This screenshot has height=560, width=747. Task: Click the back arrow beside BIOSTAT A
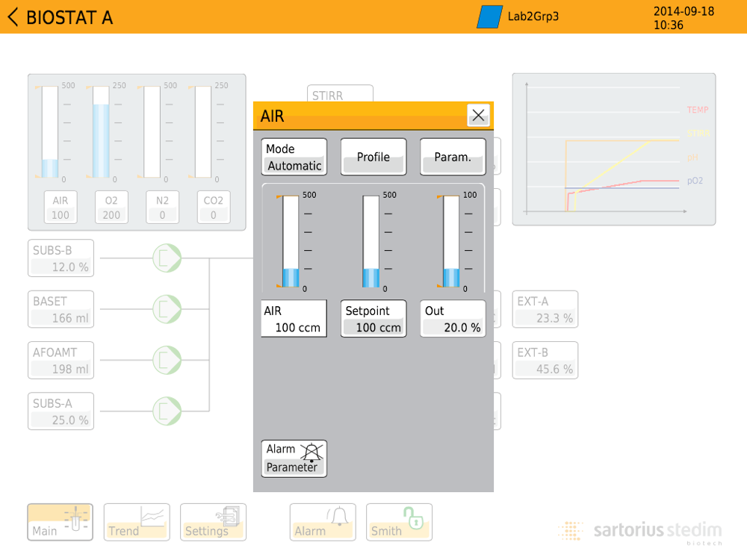coord(13,17)
